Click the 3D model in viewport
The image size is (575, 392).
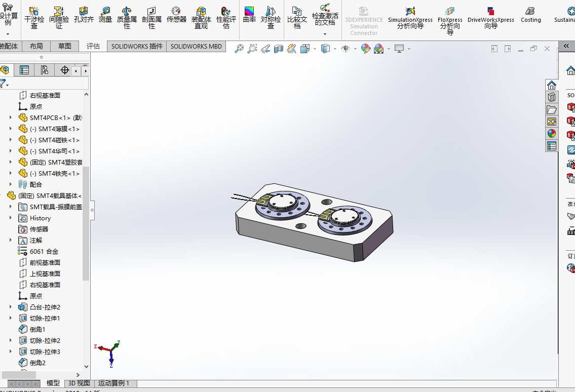coord(314,222)
